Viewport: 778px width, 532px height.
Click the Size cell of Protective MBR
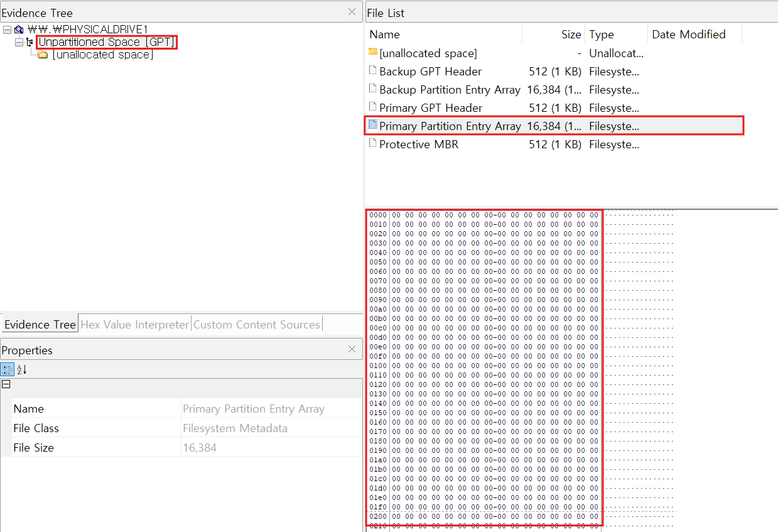pyautogui.click(x=555, y=144)
